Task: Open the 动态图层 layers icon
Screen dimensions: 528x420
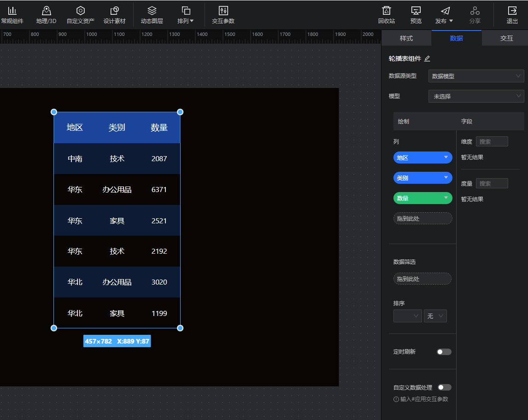Action: tap(152, 11)
